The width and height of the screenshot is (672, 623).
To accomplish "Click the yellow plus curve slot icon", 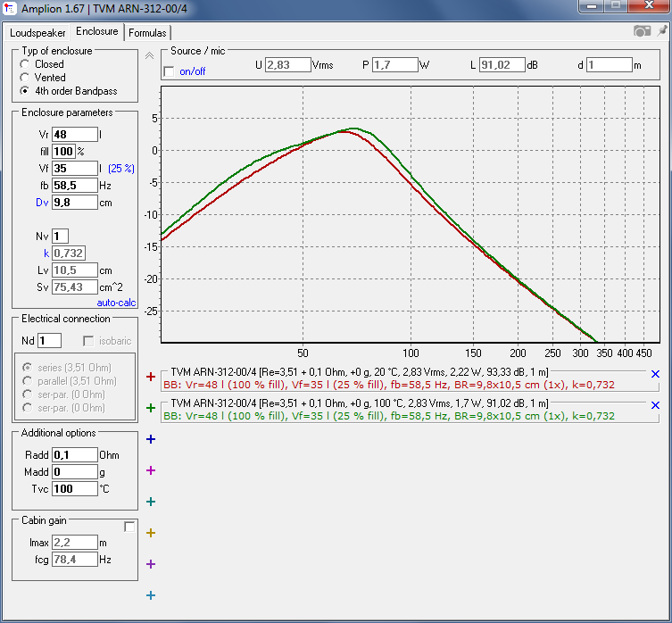I will [x=151, y=533].
